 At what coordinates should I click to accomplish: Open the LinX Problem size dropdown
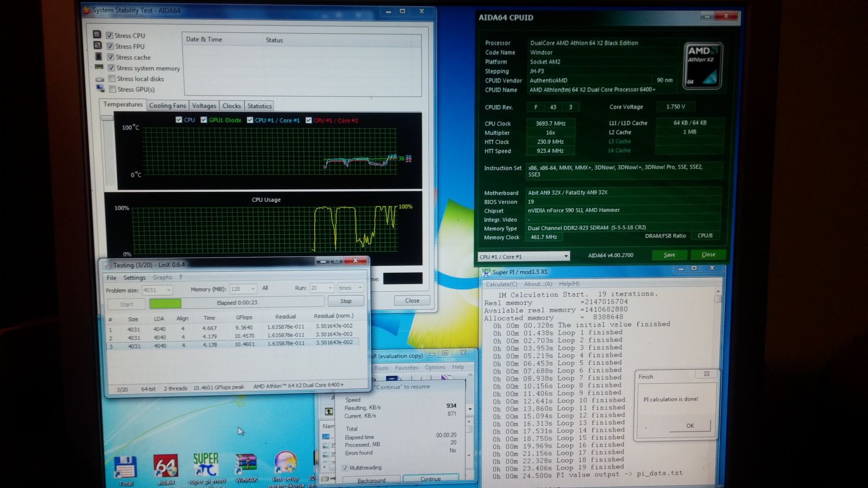click(157, 290)
